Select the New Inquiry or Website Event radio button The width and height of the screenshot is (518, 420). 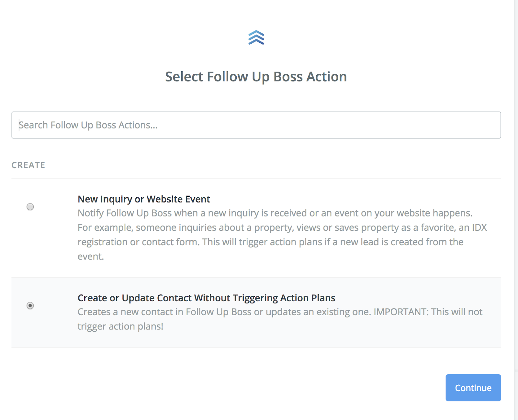(30, 207)
